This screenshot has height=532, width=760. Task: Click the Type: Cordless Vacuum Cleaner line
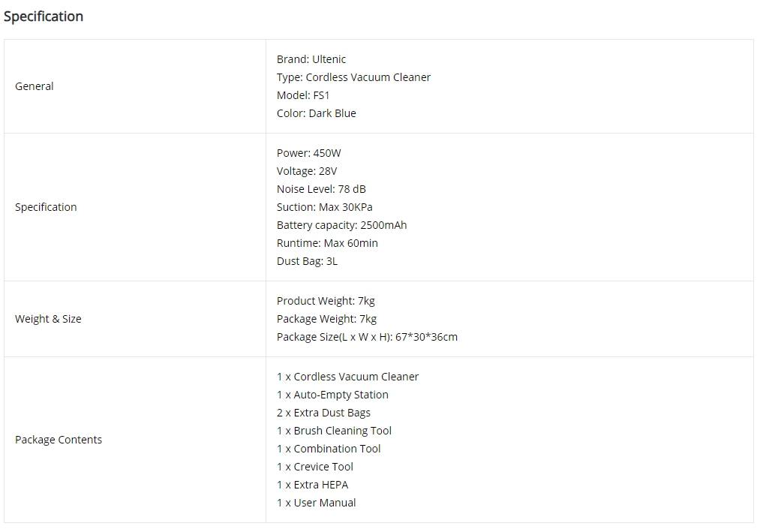click(x=353, y=77)
